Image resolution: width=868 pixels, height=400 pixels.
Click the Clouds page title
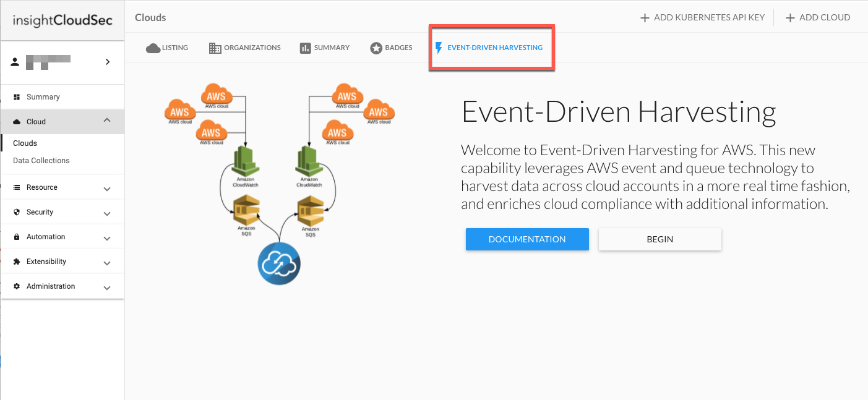150,17
